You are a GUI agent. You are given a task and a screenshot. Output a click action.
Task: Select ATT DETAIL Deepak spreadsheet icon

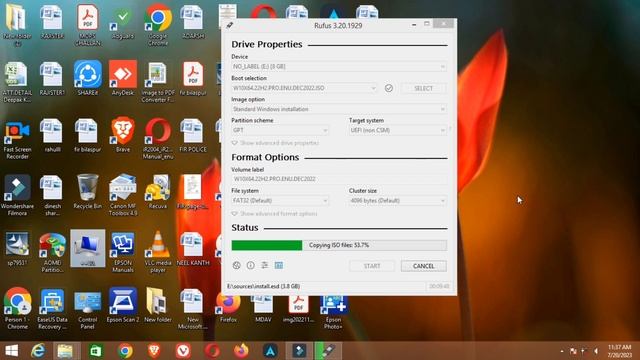17,82
